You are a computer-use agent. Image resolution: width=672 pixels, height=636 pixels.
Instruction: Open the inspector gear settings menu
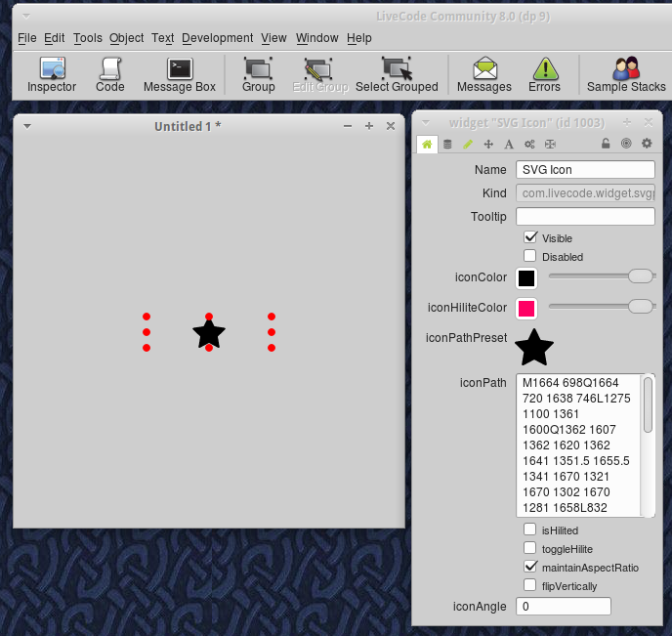click(x=646, y=144)
